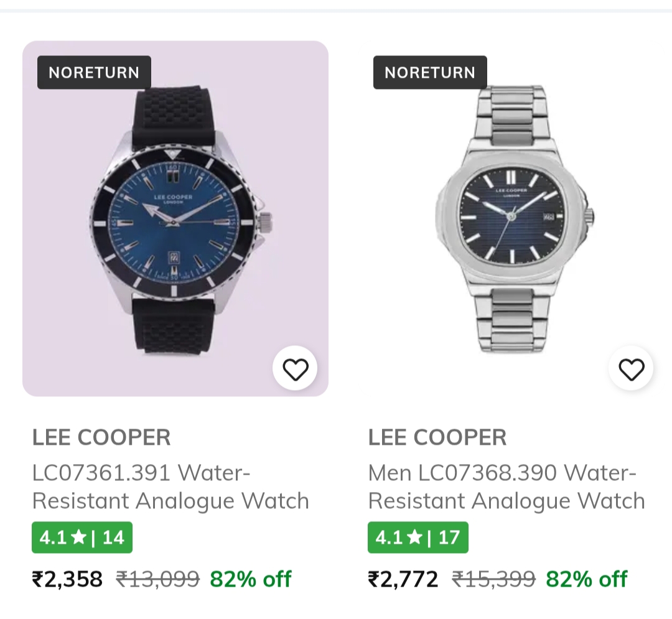Click the star in the 4.1 | 14 rating
672x619 pixels.
[x=78, y=537]
